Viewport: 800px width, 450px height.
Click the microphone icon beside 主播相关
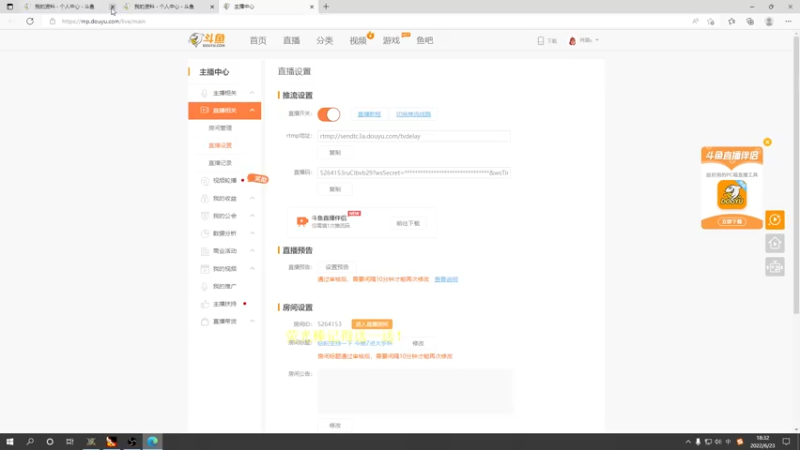point(204,93)
